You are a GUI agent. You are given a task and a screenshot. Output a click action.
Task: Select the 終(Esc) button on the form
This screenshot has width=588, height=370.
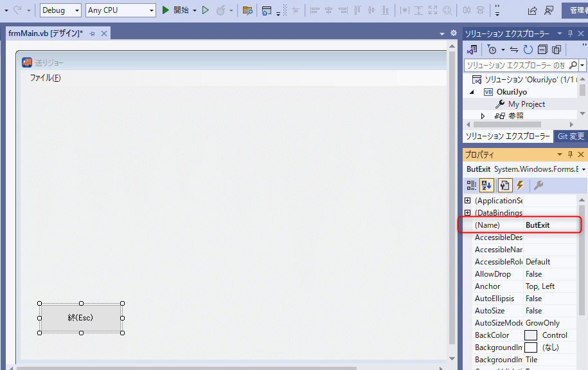pos(81,318)
